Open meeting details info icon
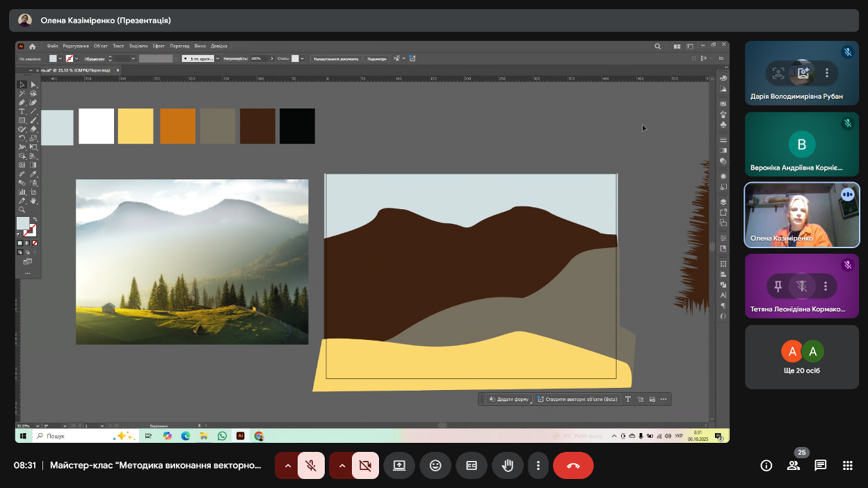The height and width of the screenshot is (488, 868). tap(766, 466)
